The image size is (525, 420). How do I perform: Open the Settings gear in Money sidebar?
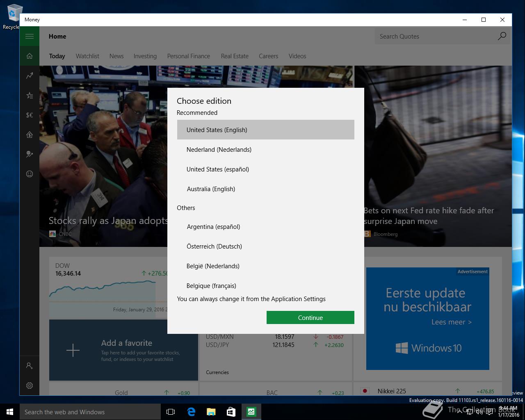(30, 386)
